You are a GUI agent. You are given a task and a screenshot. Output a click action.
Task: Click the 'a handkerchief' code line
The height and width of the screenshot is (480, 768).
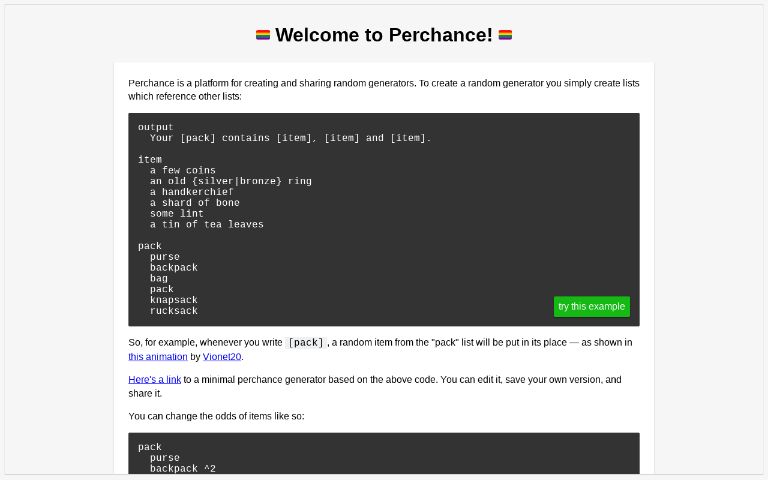pos(192,192)
